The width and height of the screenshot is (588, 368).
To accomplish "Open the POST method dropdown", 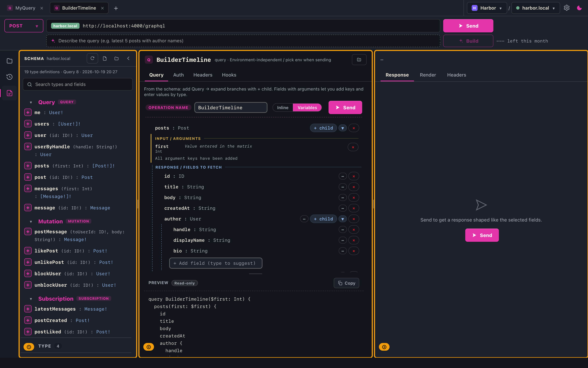I will (24, 26).
